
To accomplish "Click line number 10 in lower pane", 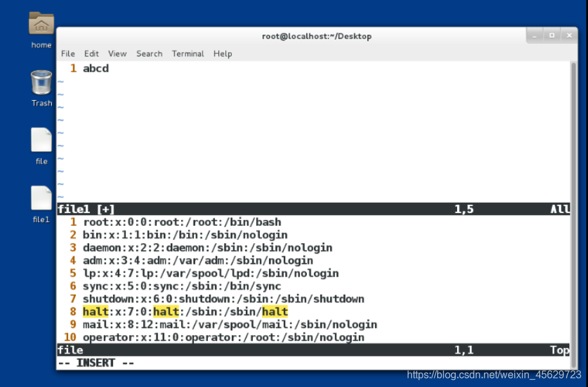I will [x=70, y=337].
